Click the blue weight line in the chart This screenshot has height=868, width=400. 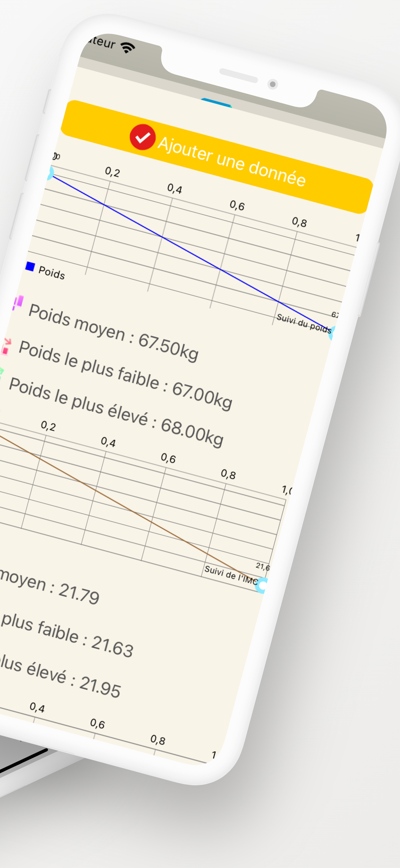click(191, 253)
